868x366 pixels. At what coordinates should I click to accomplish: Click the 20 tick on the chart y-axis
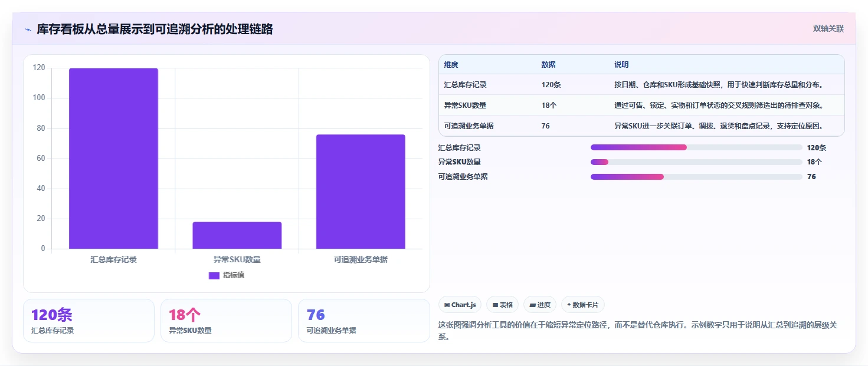(x=41, y=219)
